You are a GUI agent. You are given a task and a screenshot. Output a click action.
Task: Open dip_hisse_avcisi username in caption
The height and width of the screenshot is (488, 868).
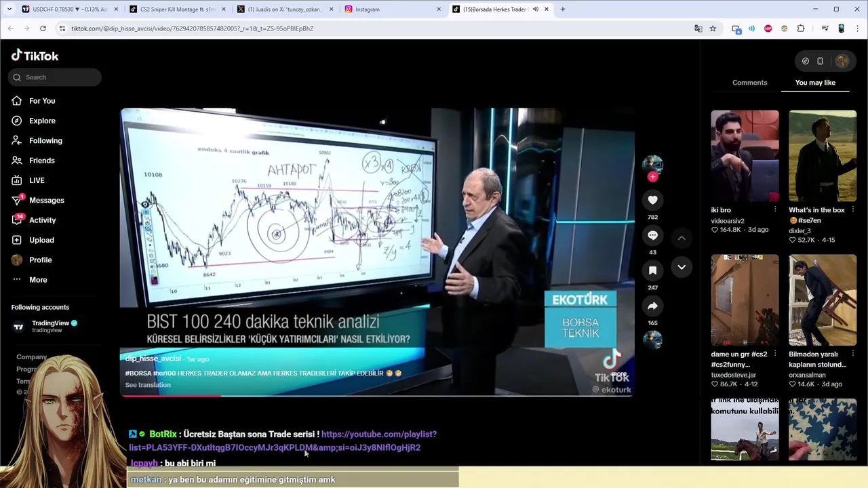click(153, 359)
